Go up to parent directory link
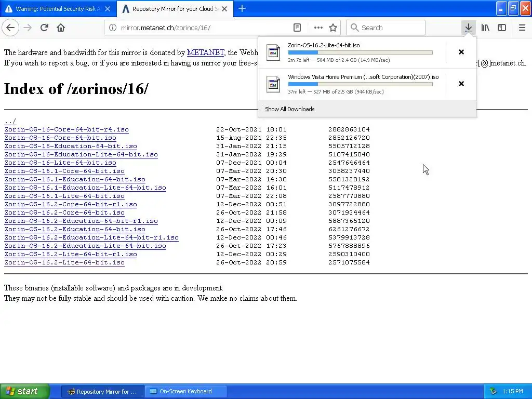Screen dimensions: 532x399 [x=10, y=121]
